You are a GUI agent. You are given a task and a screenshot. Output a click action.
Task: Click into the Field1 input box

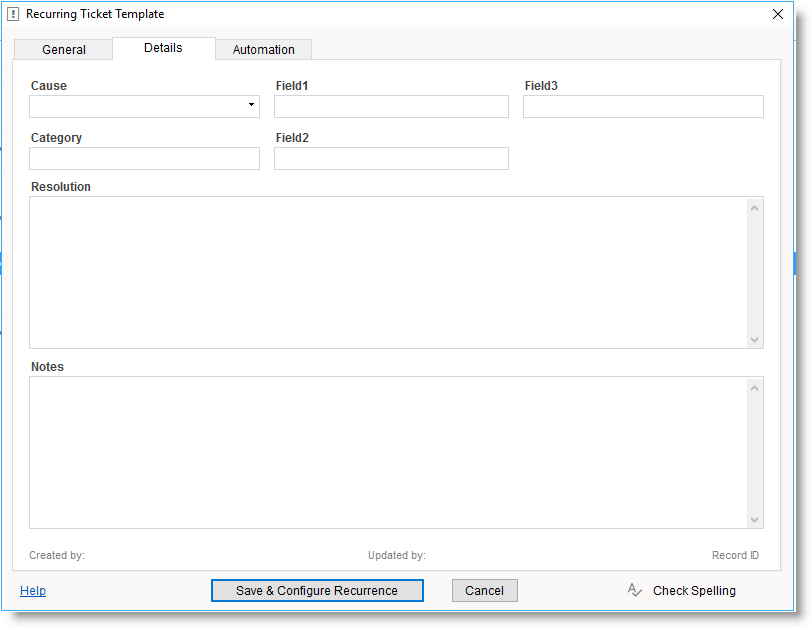[x=391, y=107]
